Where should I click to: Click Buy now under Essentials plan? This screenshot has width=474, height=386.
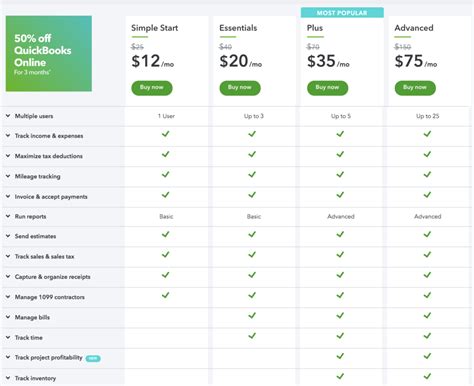click(x=240, y=88)
